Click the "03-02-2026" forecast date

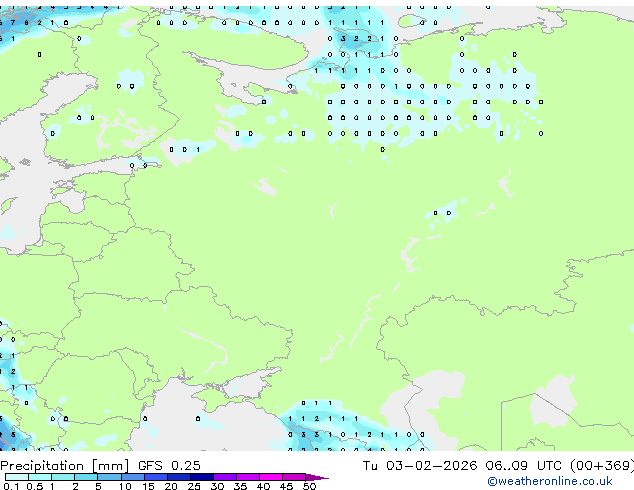coord(431,466)
